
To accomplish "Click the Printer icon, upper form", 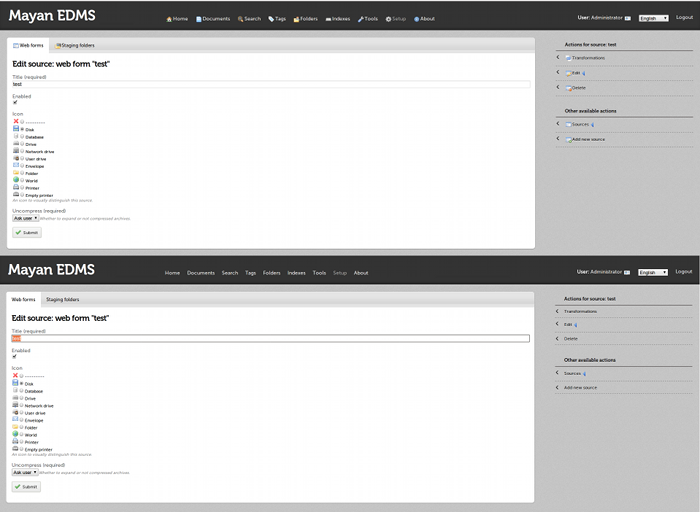I will point(16,187).
